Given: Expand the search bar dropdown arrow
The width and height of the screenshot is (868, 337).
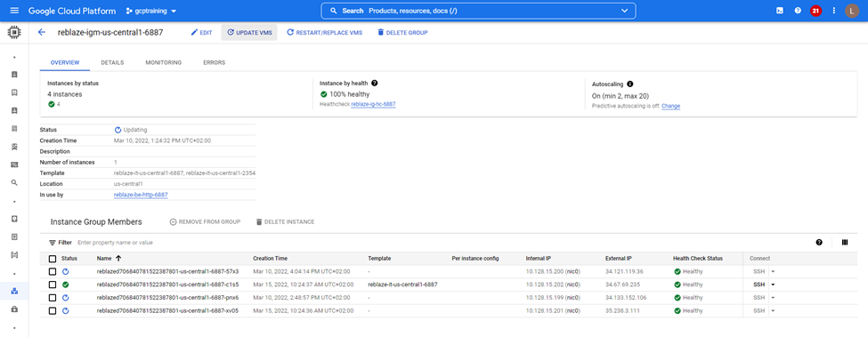Looking at the screenshot, I should 625,11.
